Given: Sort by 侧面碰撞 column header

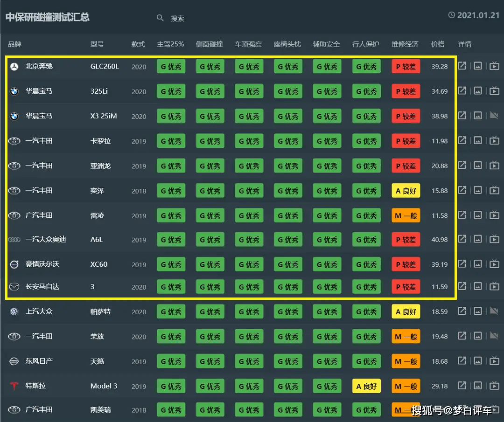Looking at the screenshot, I should (x=209, y=44).
